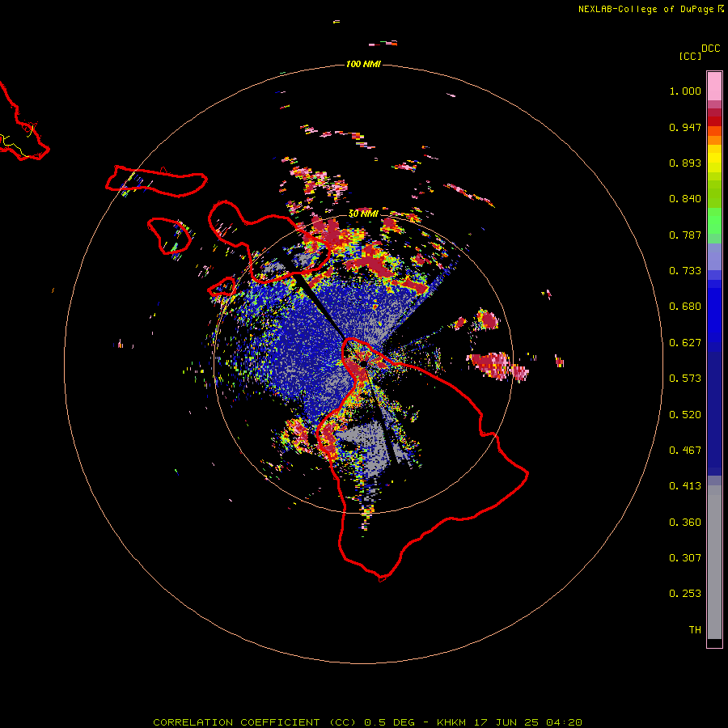Click the 0.787 color scale value
The image size is (728, 728).
[x=685, y=235]
